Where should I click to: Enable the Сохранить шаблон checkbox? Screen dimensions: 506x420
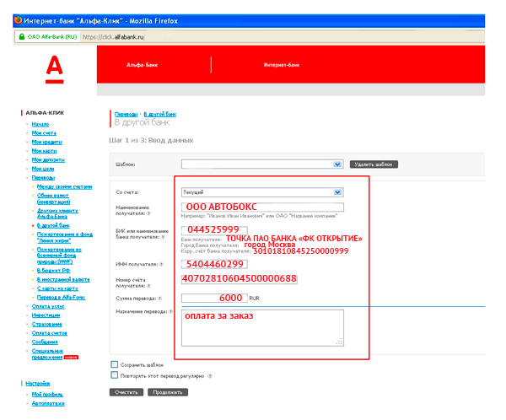114,364
